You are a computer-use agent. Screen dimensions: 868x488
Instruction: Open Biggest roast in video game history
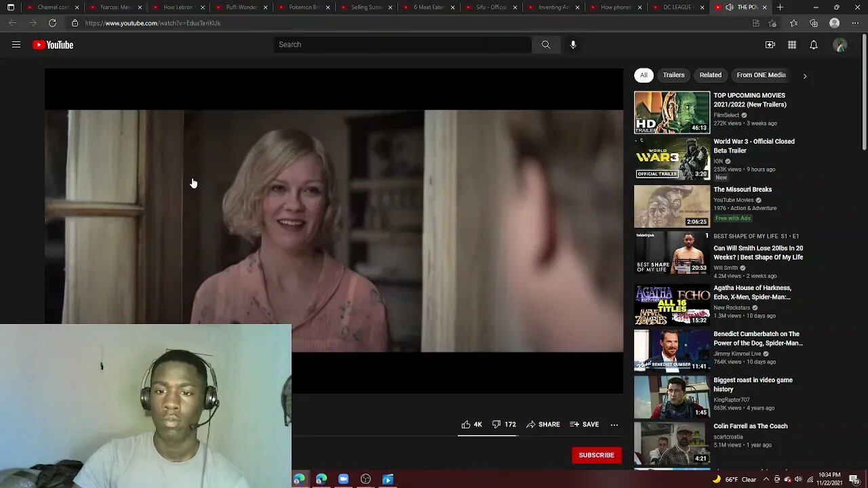(x=753, y=384)
